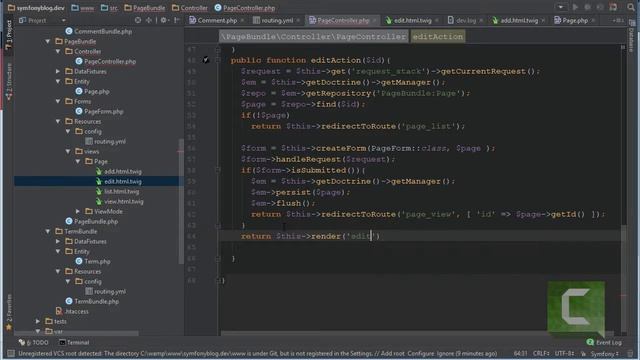This screenshot has width=640, height=360.
Task: Select Term.php in project tree
Action: (93, 261)
